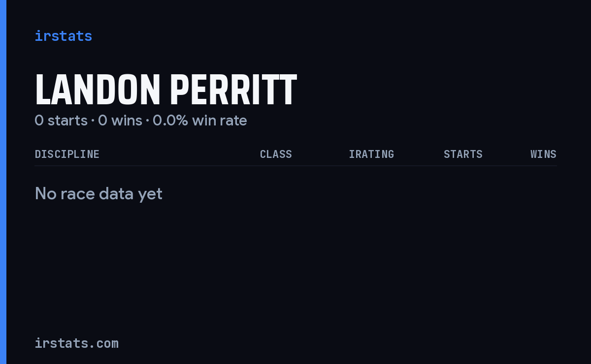This screenshot has height=364, width=591.
Task: Click the WINS column header
Action: coord(543,154)
